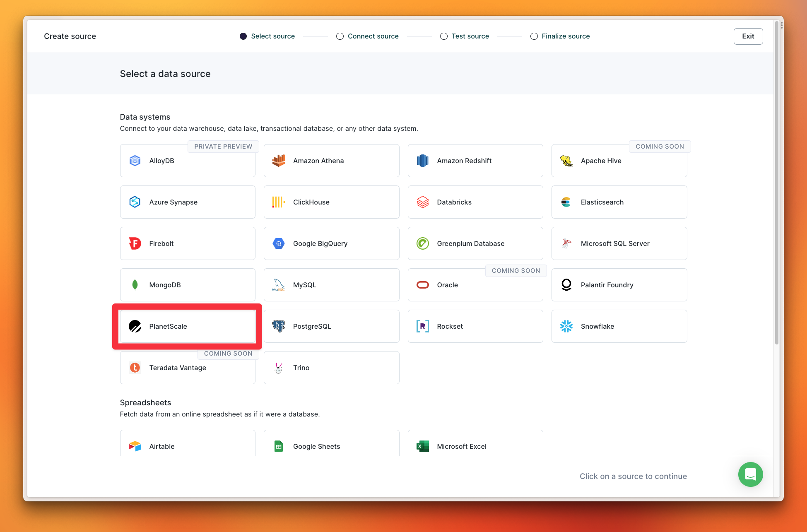Choose the Databricks stacked-layers icon
The image size is (807, 532).
(x=422, y=202)
